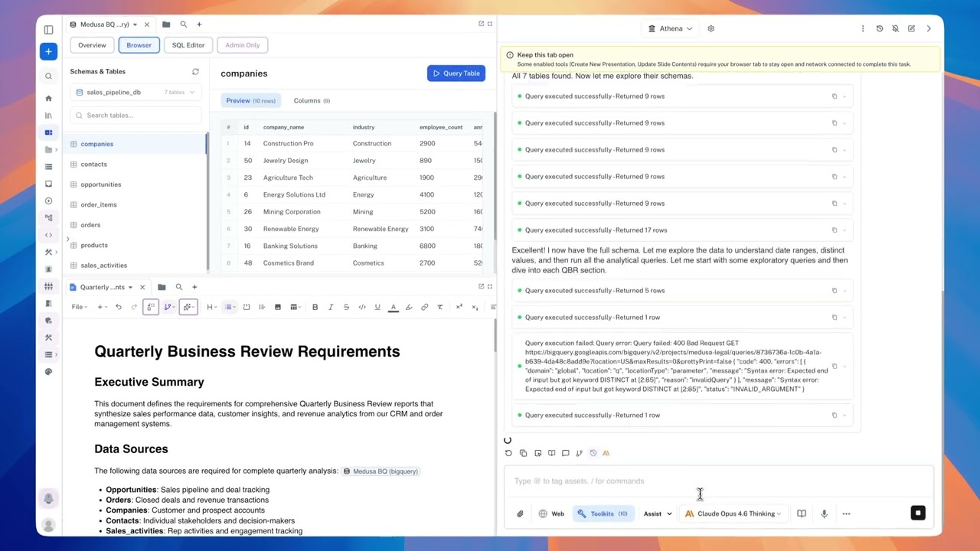Image resolution: width=980 pixels, height=551 pixels.
Task: Copy the response using the copy icon
Action: point(523,453)
